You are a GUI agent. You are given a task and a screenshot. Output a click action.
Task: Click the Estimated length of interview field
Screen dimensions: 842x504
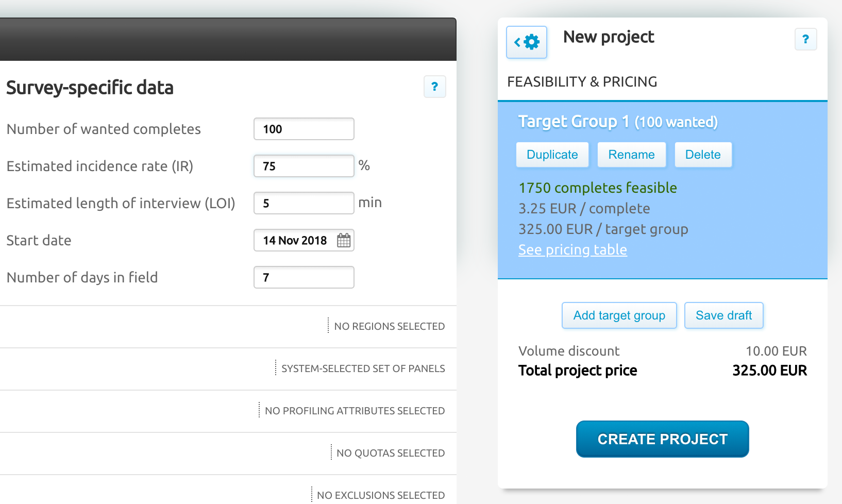click(304, 203)
